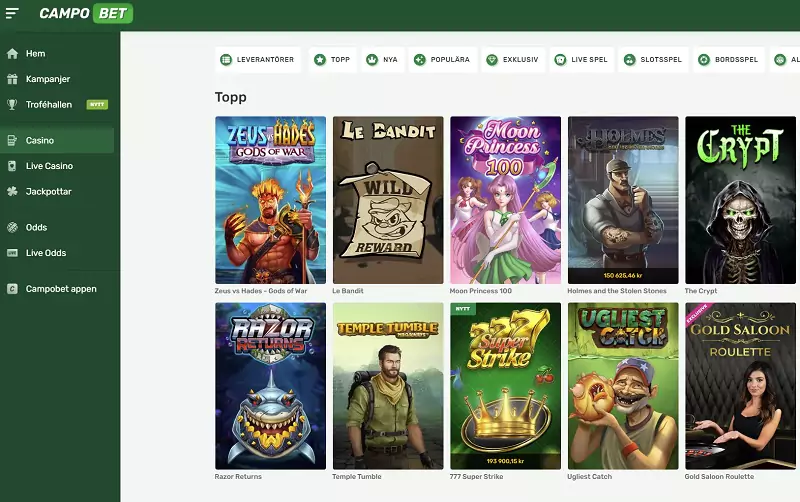Open the hamburger menu icon
Image resolution: width=800 pixels, height=502 pixels.
click(12, 14)
